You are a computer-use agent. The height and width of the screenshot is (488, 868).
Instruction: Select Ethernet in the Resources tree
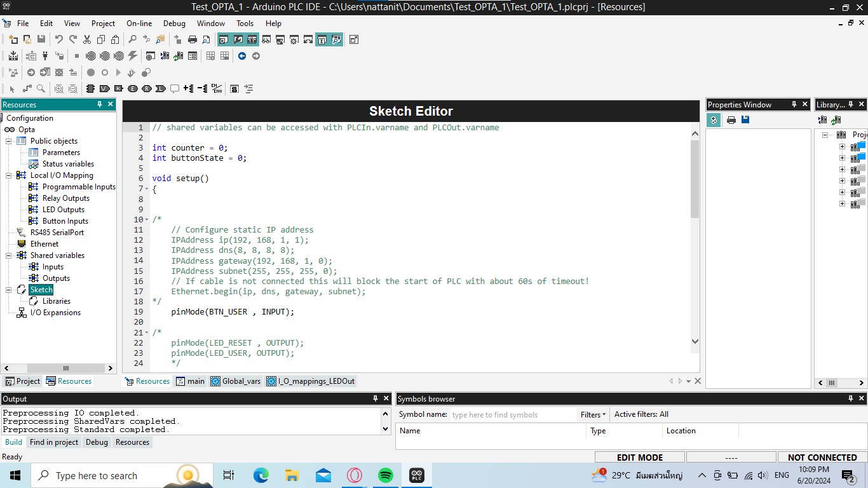coord(44,244)
